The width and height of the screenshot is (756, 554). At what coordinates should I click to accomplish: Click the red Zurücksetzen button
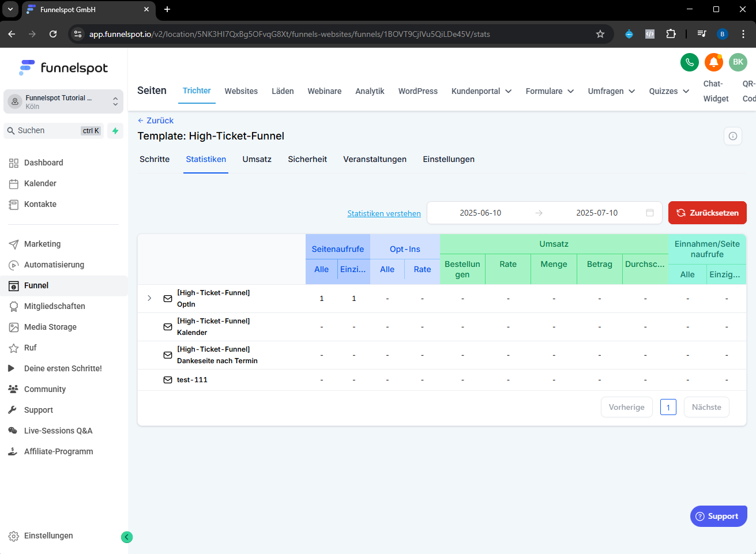point(707,213)
